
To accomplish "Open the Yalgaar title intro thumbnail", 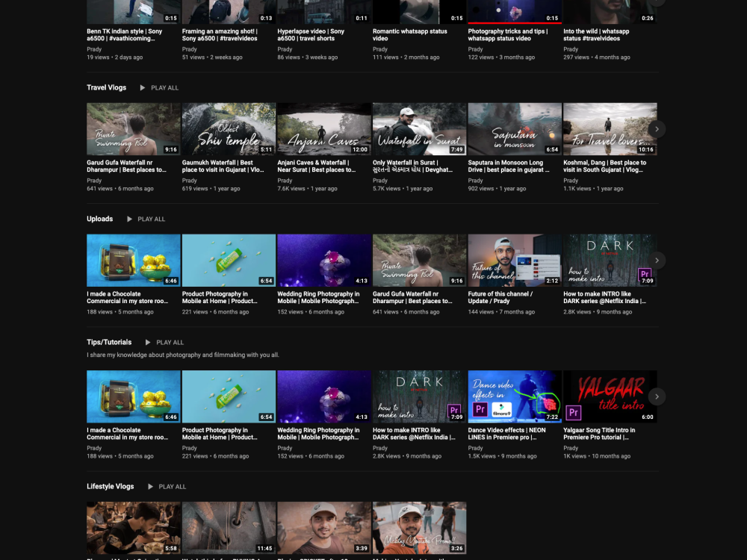I will tap(610, 396).
